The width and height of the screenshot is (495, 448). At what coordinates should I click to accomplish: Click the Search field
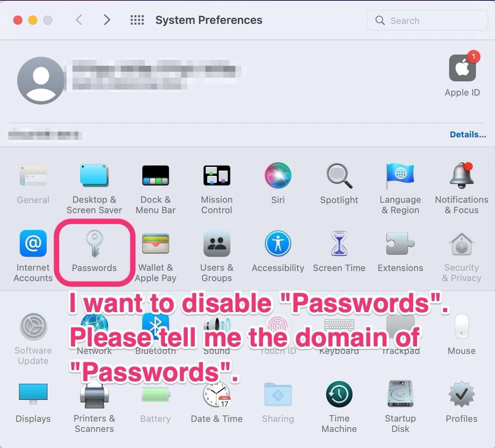point(427,21)
